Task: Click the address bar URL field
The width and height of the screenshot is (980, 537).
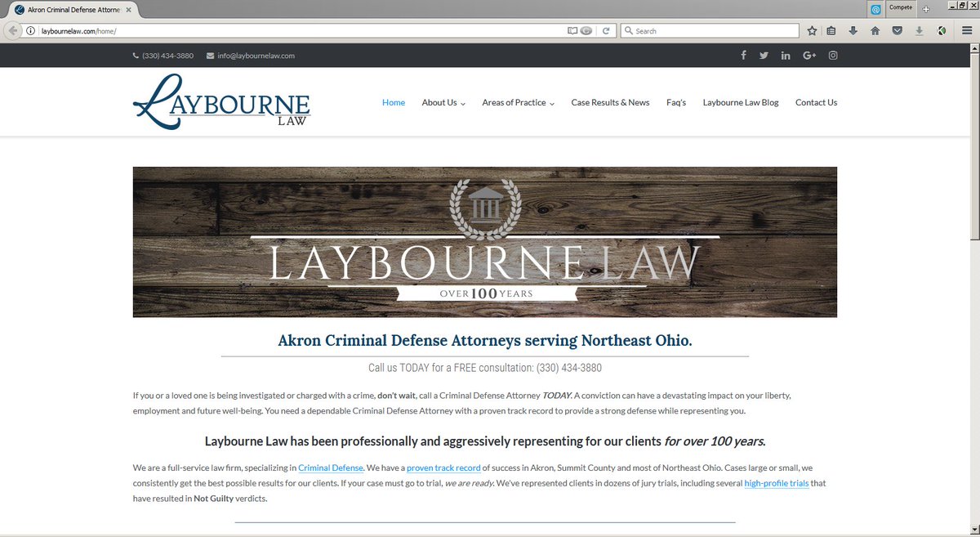Action: point(302,31)
